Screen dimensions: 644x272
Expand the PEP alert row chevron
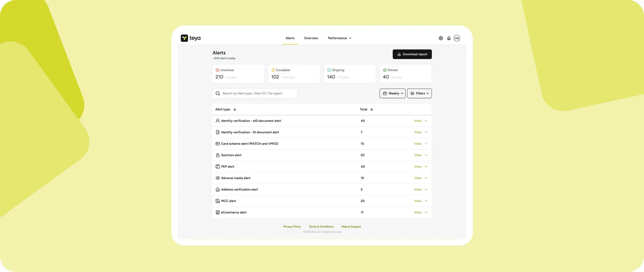pyautogui.click(x=426, y=167)
